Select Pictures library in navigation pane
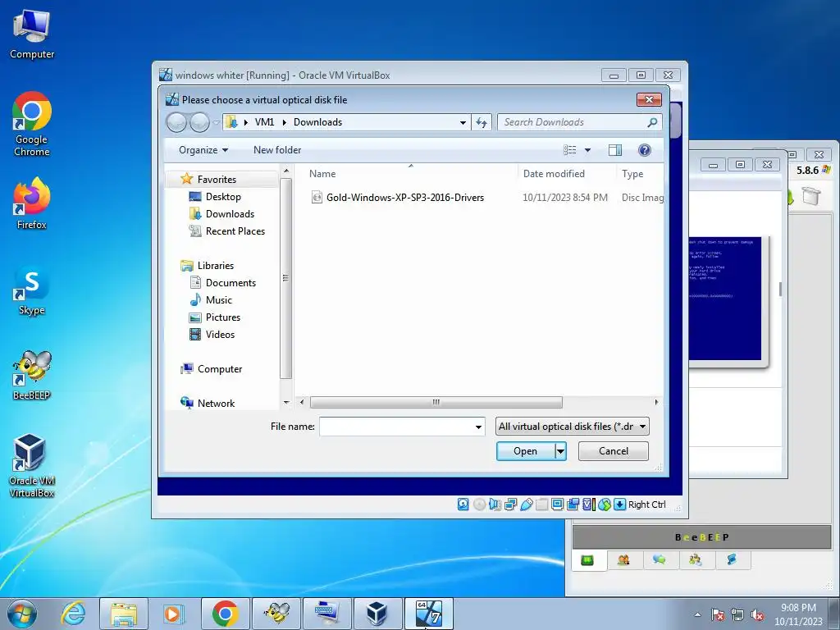 click(x=223, y=317)
